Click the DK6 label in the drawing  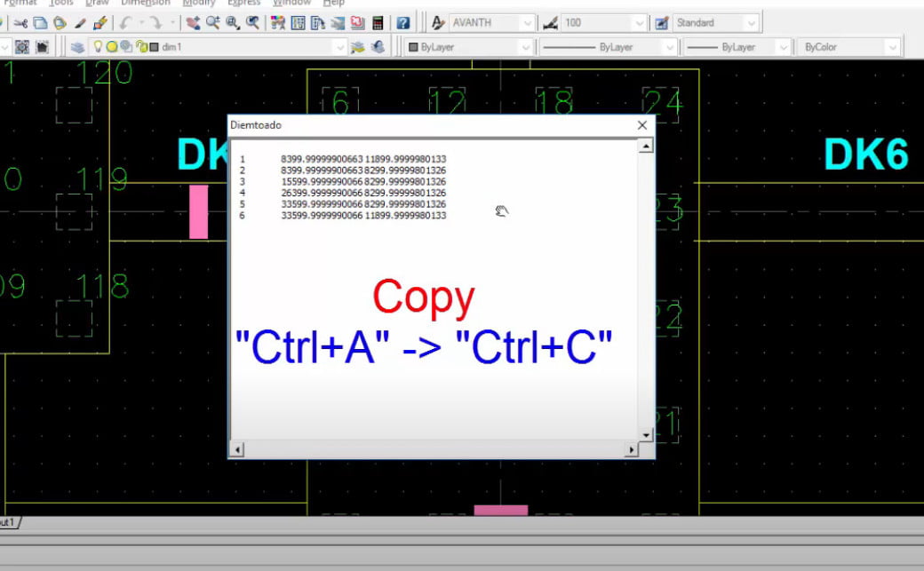(865, 155)
